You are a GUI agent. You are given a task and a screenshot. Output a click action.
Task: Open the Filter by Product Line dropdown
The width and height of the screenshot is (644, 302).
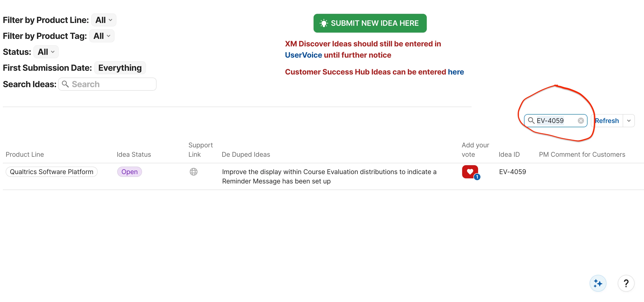(104, 20)
